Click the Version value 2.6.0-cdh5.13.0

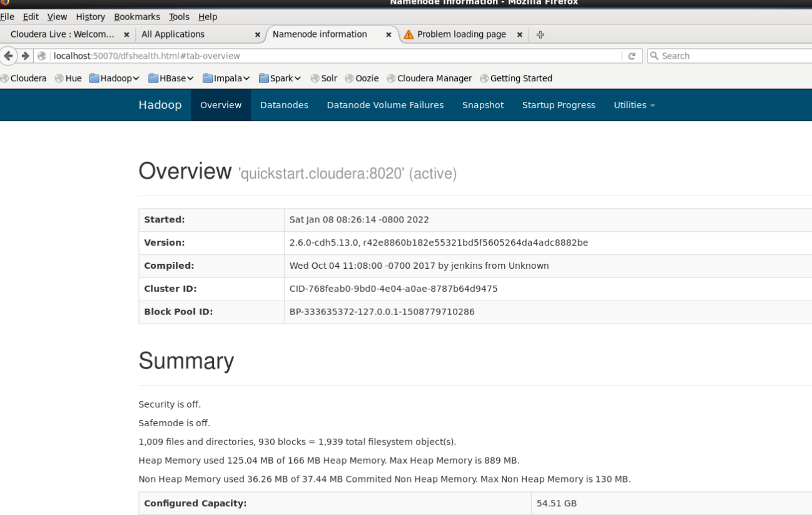tap(439, 242)
